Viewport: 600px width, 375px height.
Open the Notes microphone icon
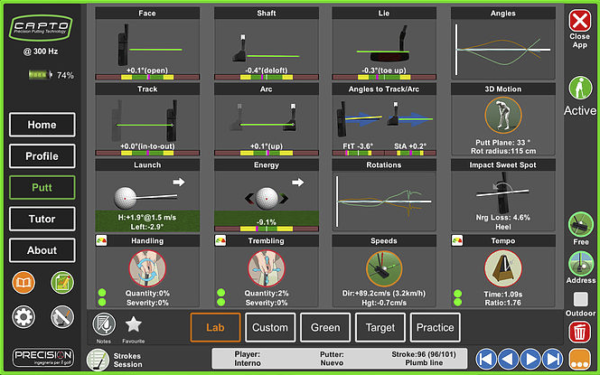tap(104, 324)
